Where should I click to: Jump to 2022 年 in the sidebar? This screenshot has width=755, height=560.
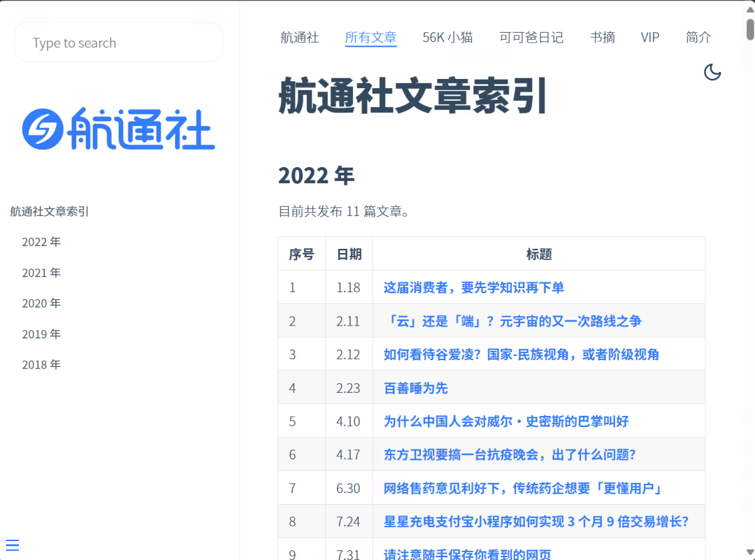(x=41, y=242)
